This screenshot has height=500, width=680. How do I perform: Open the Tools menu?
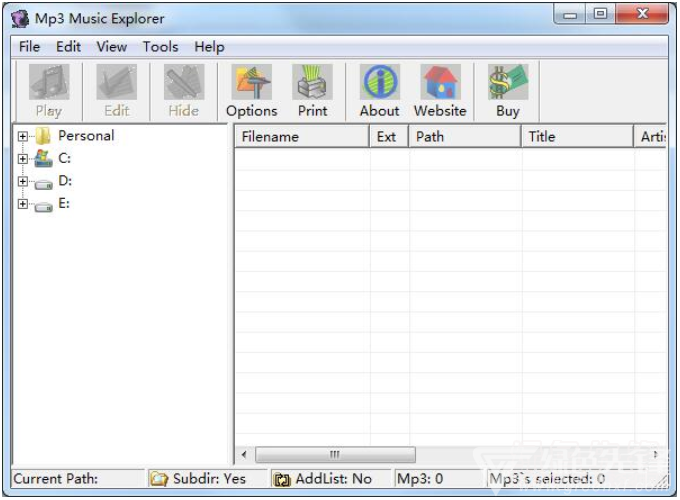[x=160, y=46]
